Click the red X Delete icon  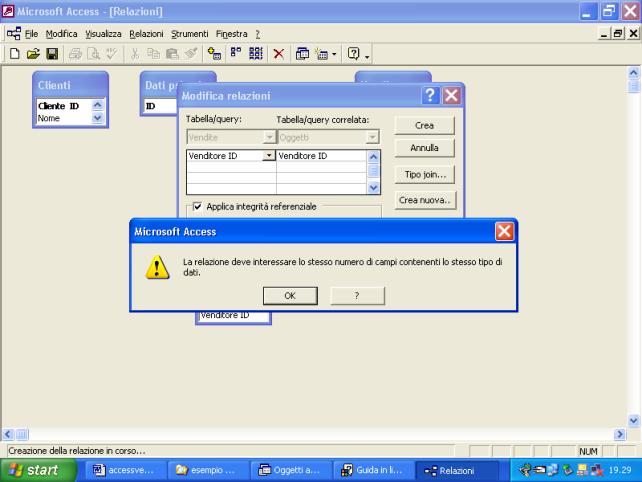point(279,54)
